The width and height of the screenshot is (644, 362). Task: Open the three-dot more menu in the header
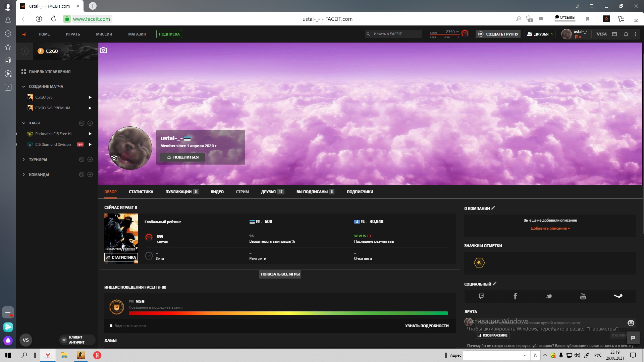click(635, 34)
